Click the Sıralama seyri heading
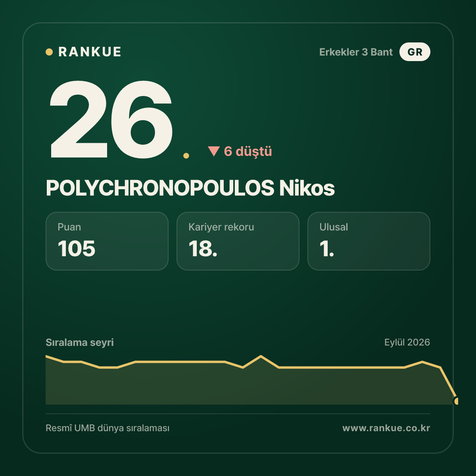 coord(80,342)
